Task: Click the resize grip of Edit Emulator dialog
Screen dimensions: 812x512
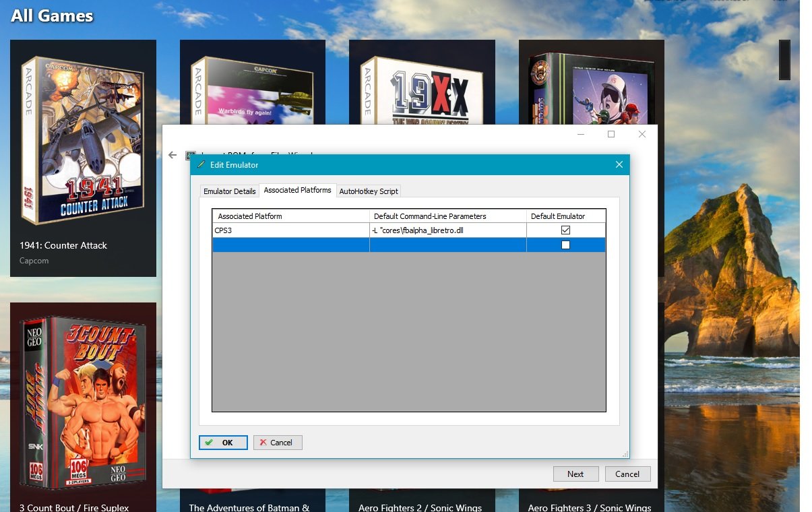Action: click(625, 454)
